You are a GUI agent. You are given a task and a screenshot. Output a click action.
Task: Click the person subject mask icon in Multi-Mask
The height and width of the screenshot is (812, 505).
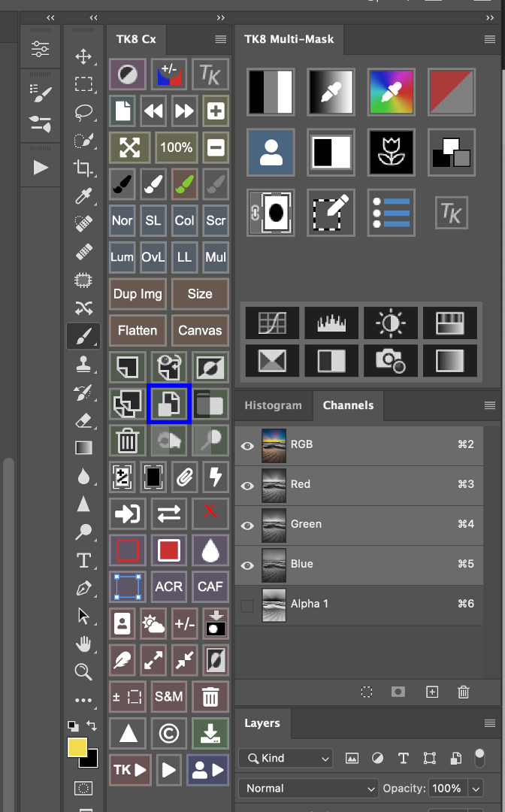271,152
